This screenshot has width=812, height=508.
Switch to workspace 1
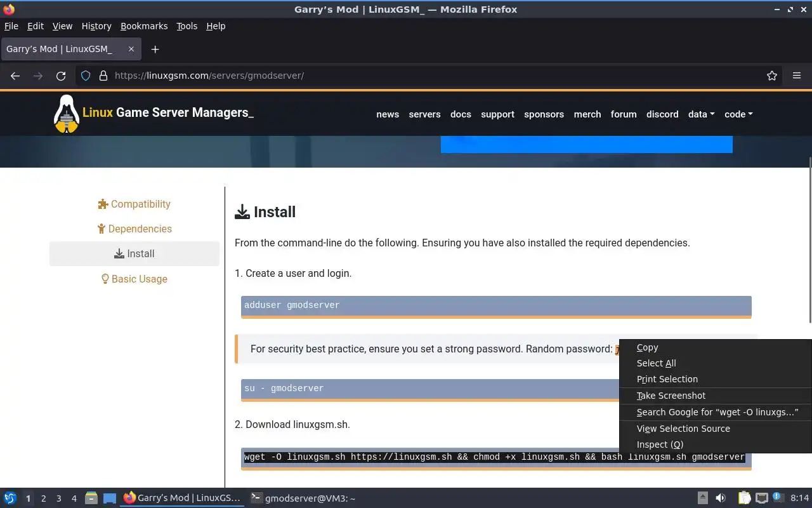click(28, 498)
